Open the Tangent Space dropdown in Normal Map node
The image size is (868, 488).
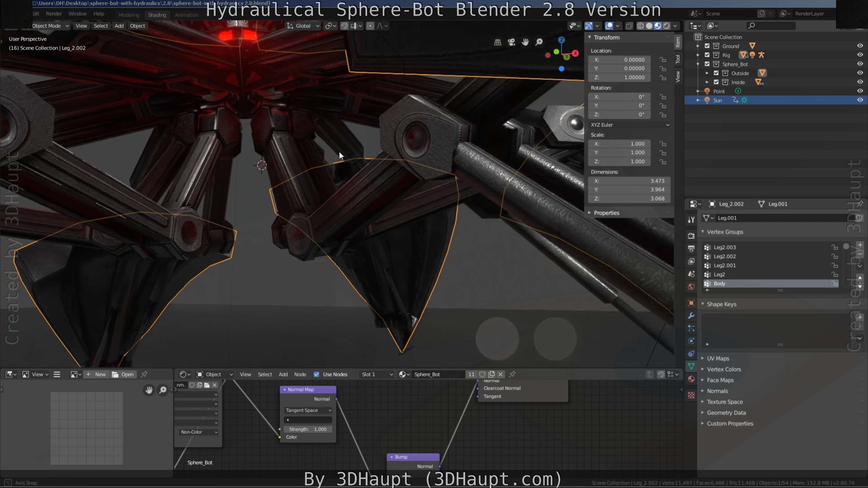tap(308, 410)
